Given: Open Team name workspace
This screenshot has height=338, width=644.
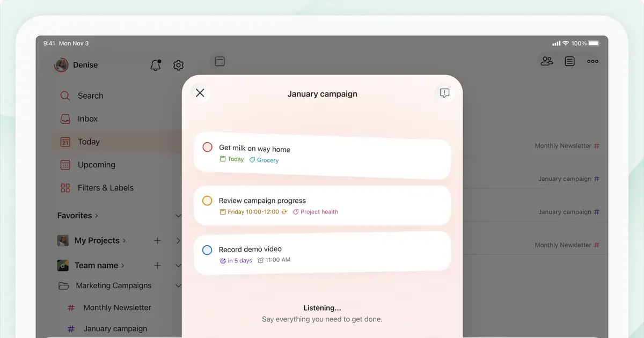Looking at the screenshot, I should [x=99, y=265].
